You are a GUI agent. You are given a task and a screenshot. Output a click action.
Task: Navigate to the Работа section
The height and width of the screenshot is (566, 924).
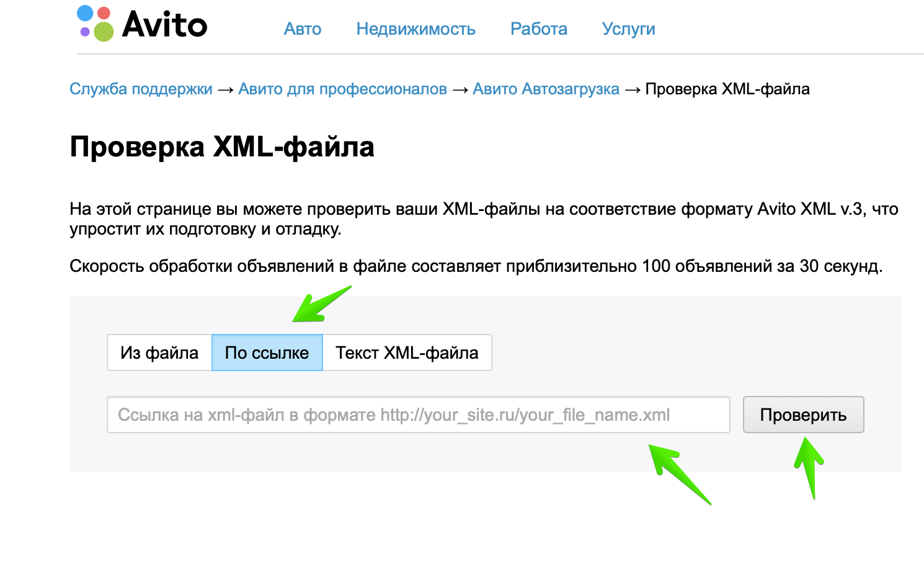coord(539,29)
